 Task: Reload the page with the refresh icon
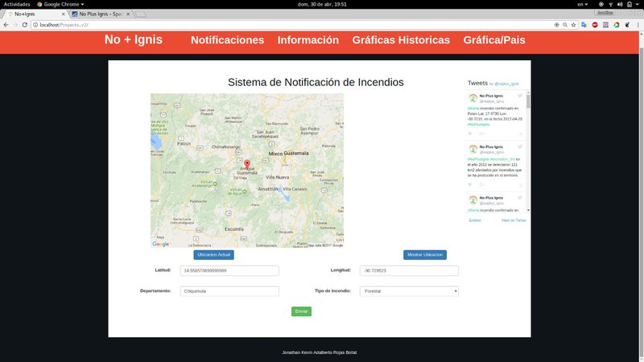click(x=25, y=25)
